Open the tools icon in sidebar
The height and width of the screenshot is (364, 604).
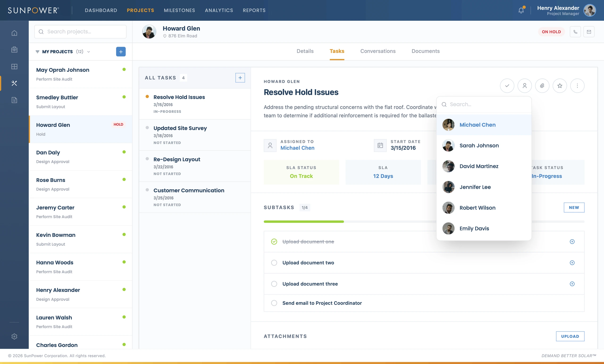tap(14, 83)
